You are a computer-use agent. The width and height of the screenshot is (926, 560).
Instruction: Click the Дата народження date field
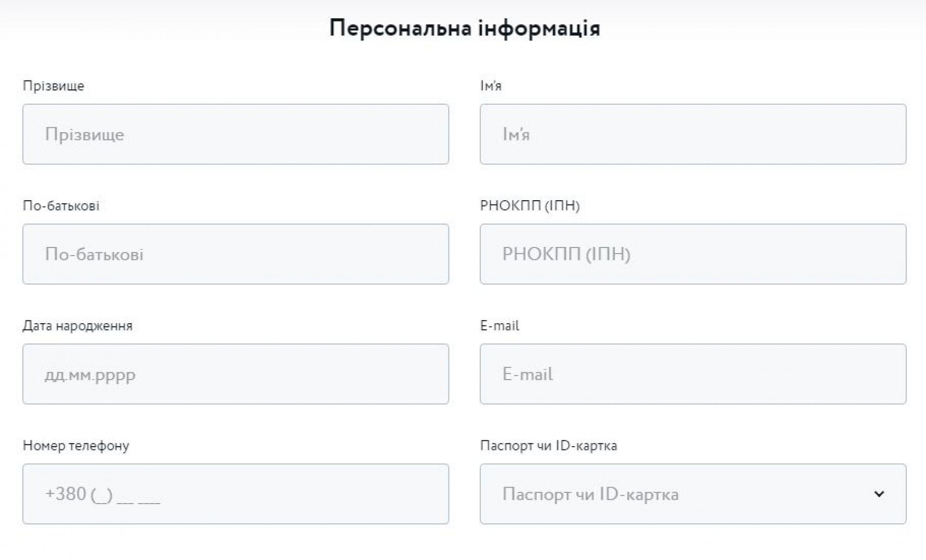coord(235,374)
